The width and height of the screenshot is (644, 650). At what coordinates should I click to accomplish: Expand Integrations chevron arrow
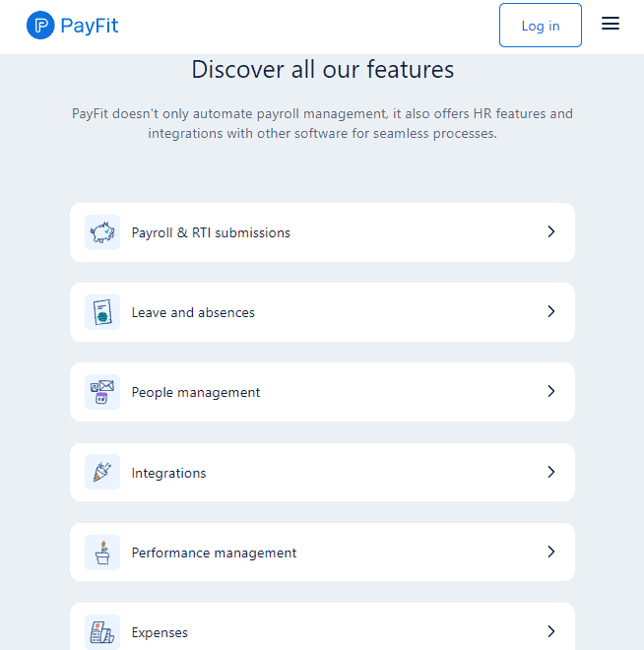(550, 472)
